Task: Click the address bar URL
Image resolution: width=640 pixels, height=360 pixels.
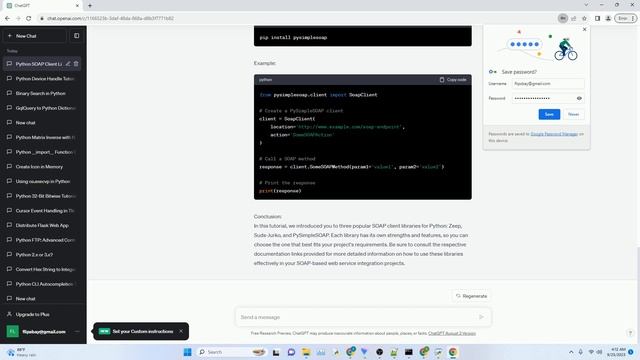Action: point(110,18)
